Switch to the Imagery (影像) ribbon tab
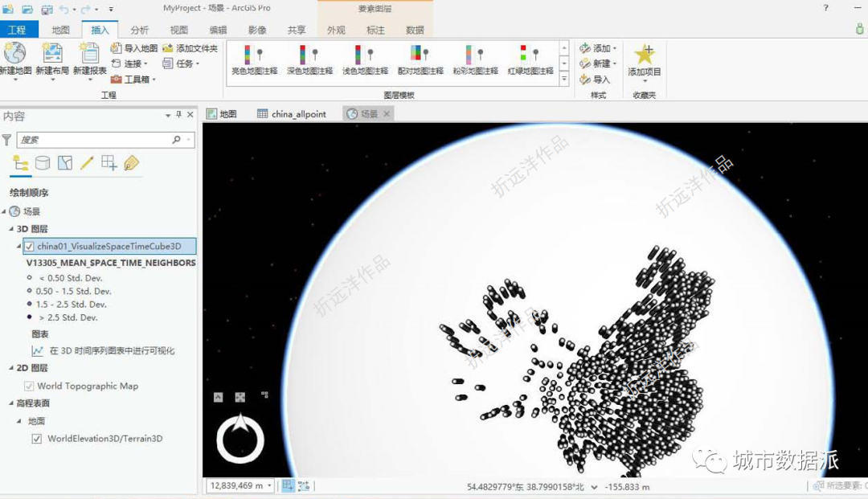The width and height of the screenshot is (868, 499). pyautogui.click(x=257, y=30)
